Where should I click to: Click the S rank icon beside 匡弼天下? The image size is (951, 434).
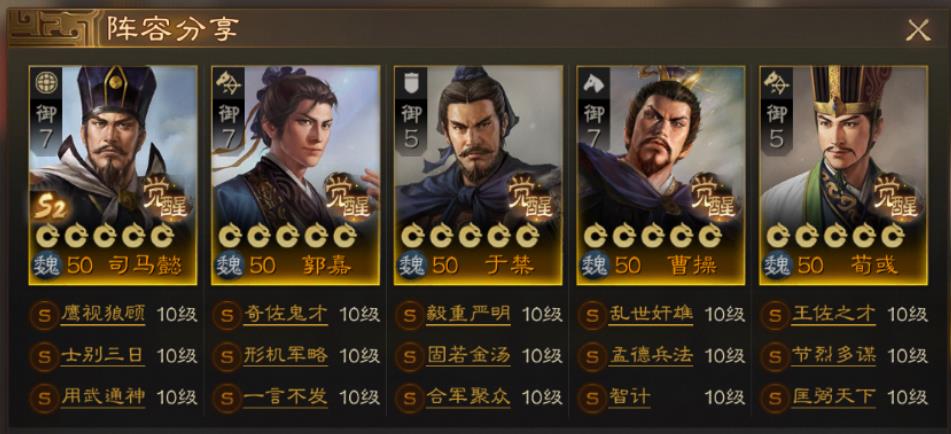[x=775, y=398]
